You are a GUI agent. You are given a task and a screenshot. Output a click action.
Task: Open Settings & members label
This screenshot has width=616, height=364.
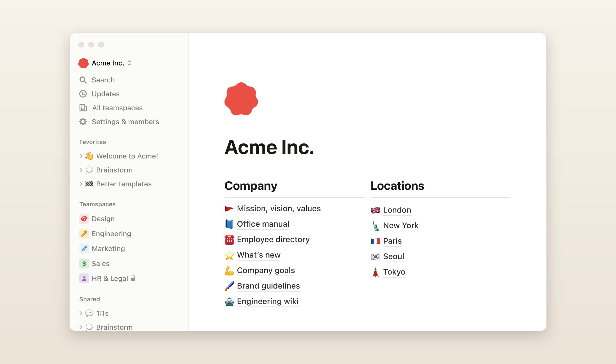(125, 122)
